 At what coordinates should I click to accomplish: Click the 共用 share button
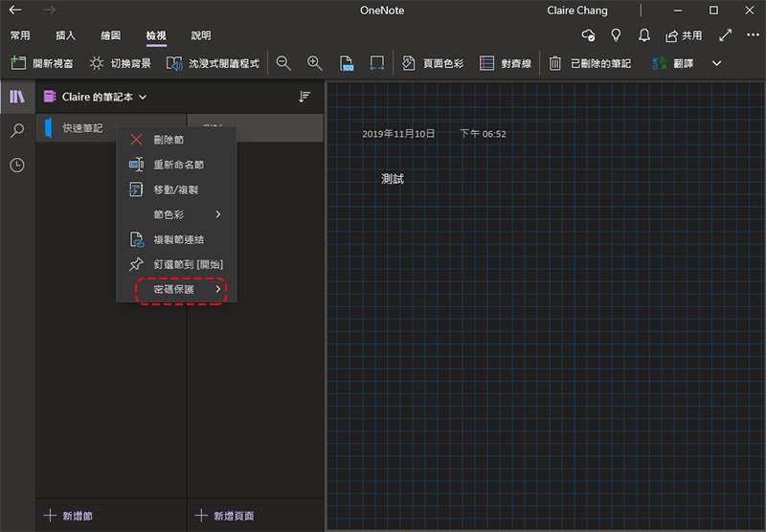click(684, 35)
